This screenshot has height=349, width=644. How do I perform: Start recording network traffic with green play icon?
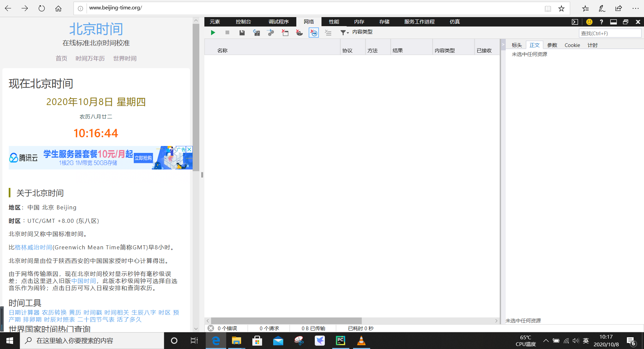(x=213, y=33)
